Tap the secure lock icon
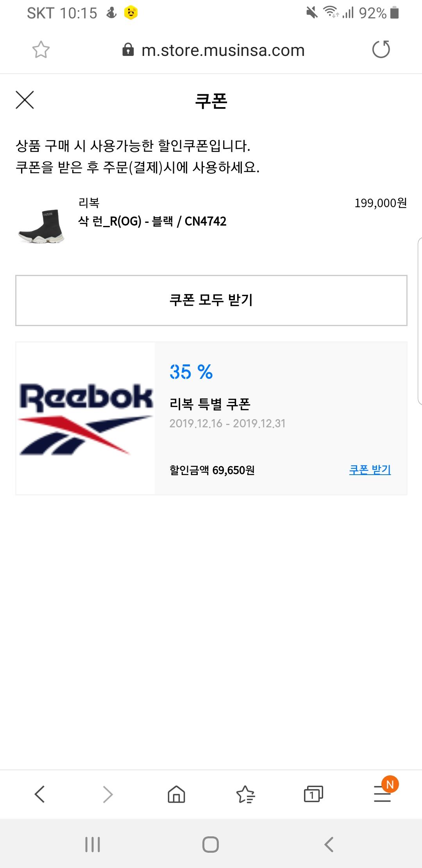Viewport: 422px width, 868px height. (128, 50)
